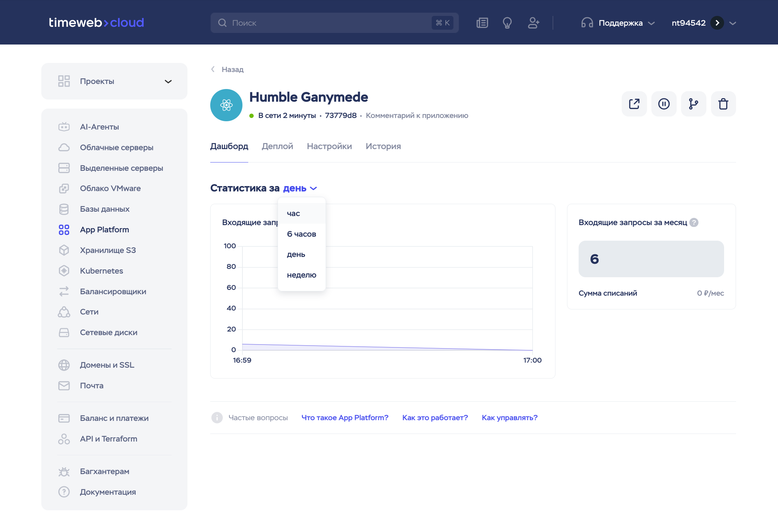
Task: Expand the Проекты dropdown in sidebar
Action: click(168, 81)
